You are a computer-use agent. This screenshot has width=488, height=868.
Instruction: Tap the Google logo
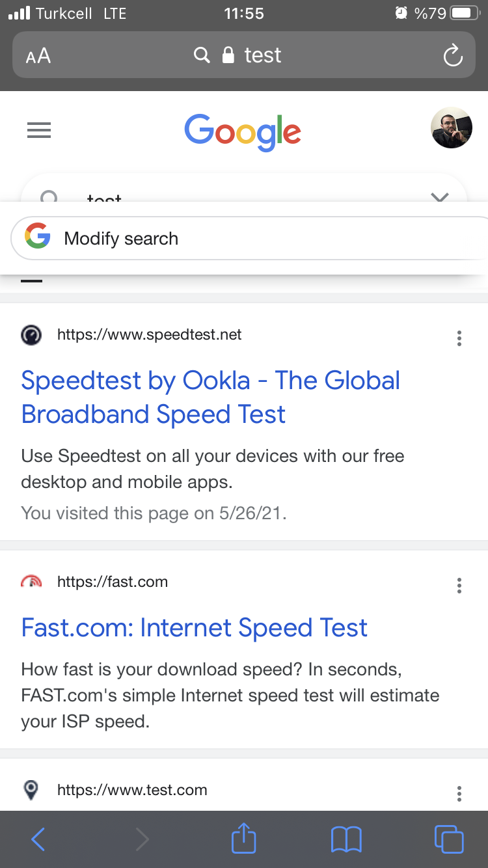tap(243, 132)
